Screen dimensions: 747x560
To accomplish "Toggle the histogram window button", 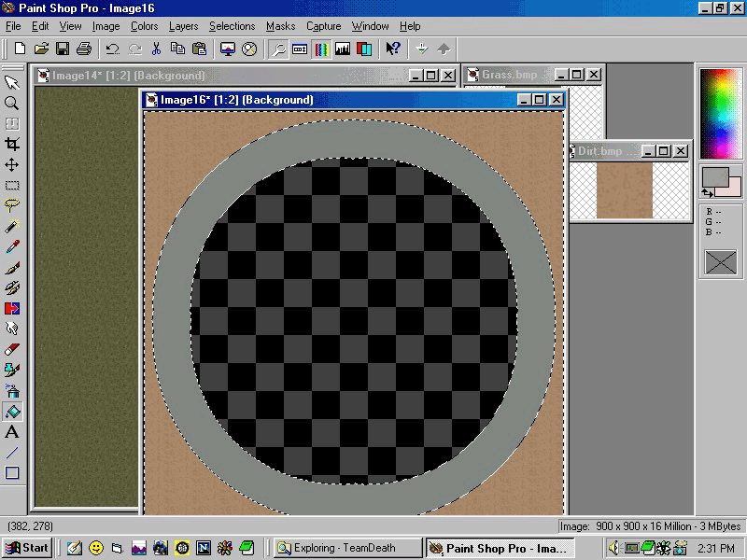I will tap(343, 49).
